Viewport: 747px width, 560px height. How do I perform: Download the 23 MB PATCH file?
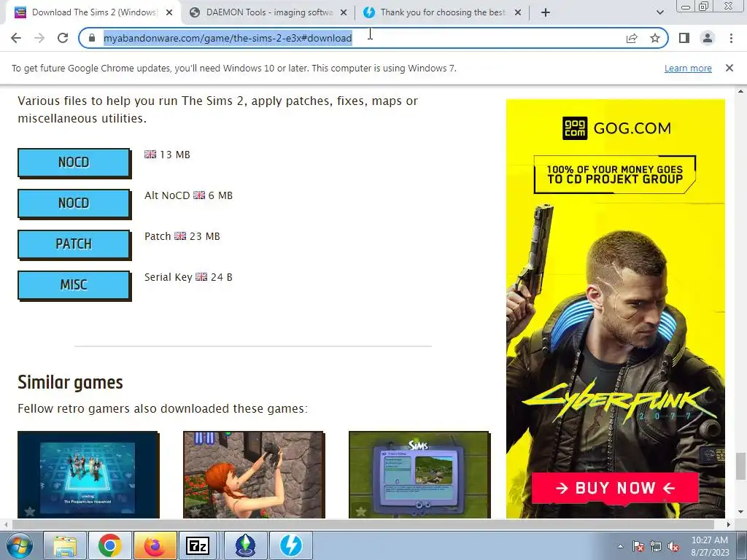[74, 244]
